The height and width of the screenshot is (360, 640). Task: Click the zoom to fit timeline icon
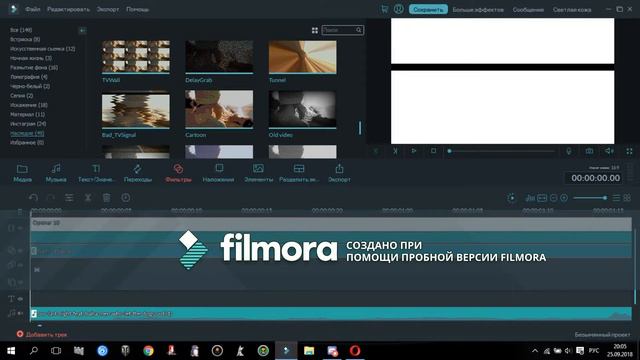click(x=542, y=198)
